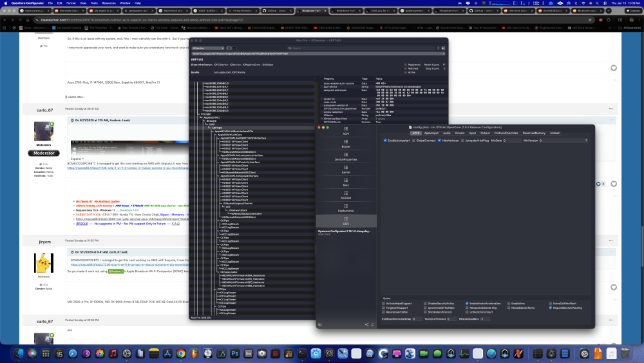Open the Tools menu in the menu bar

[x=94, y=3]
